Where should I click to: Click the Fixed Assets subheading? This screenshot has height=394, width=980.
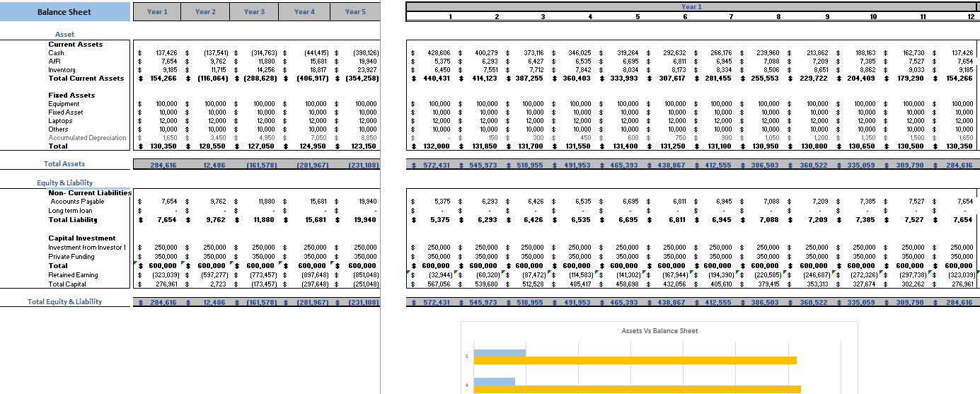71,95
